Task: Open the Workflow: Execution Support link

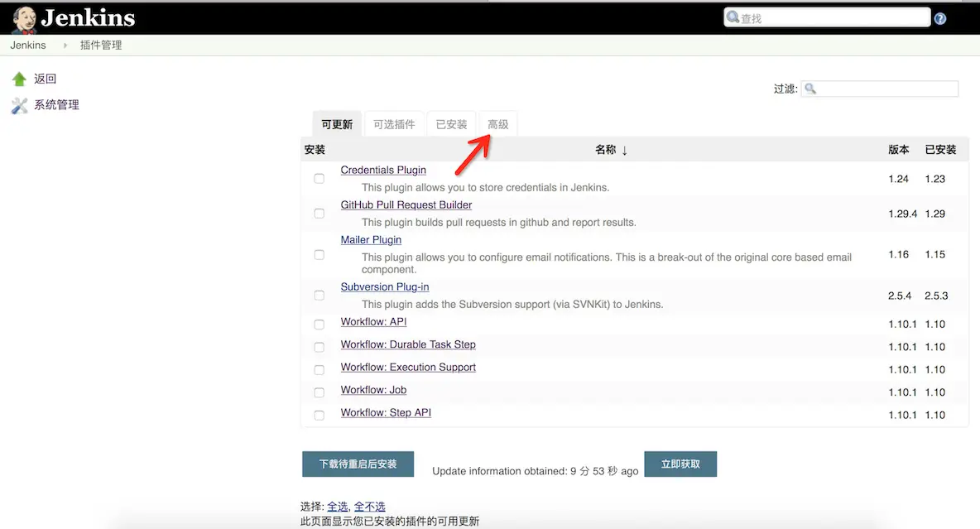Action: click(408, 367)
